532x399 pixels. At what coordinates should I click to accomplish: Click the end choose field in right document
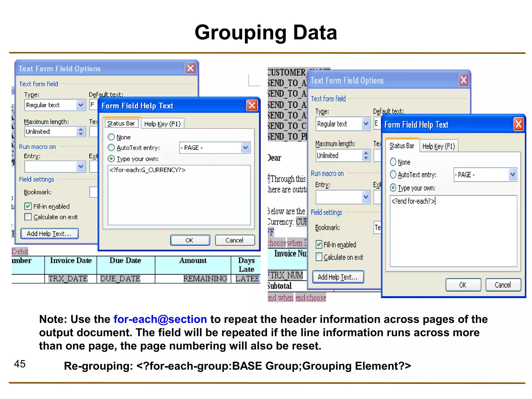coord(311,298)
